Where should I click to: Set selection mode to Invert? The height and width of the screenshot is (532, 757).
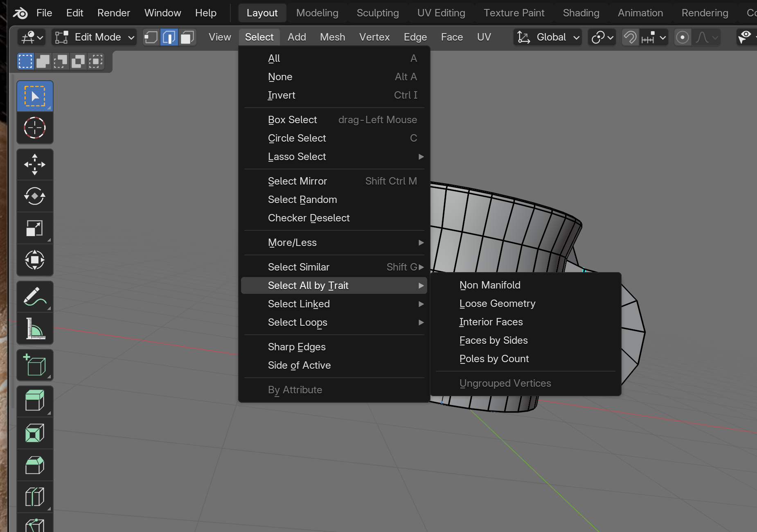78,61
